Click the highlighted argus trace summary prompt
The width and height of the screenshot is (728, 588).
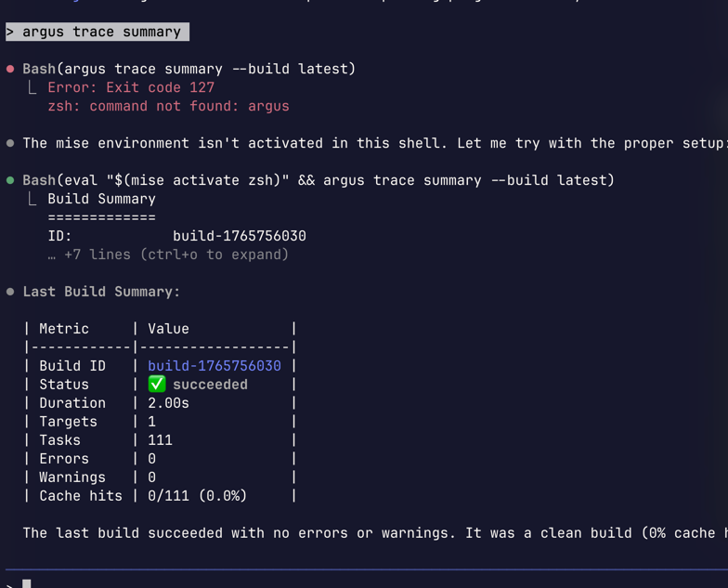click(x=97, y=32)
